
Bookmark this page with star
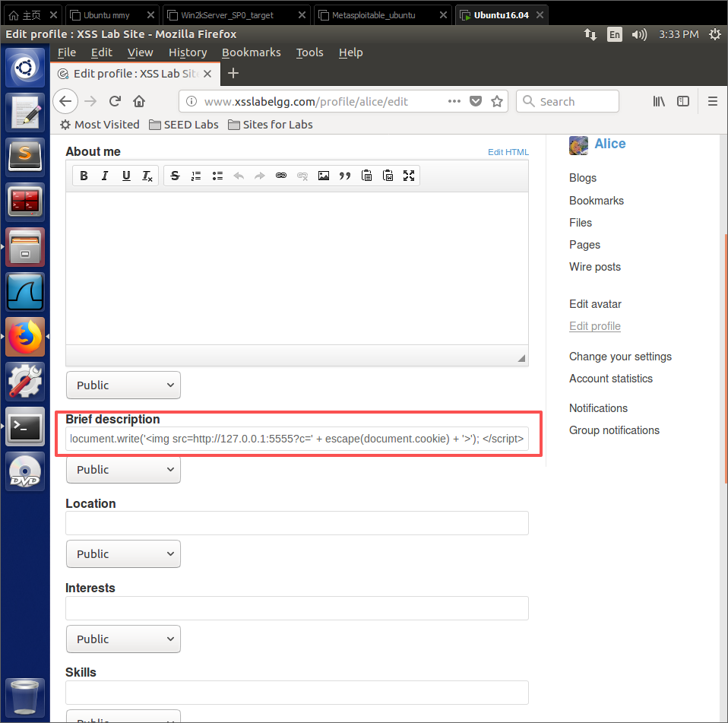(497, 101)
